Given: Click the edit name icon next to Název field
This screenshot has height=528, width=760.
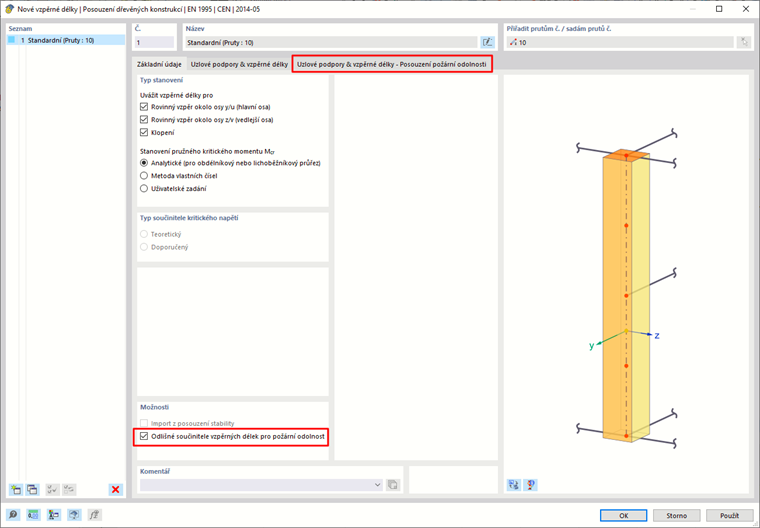Looking at the screenshot, I should pos(488,42).
